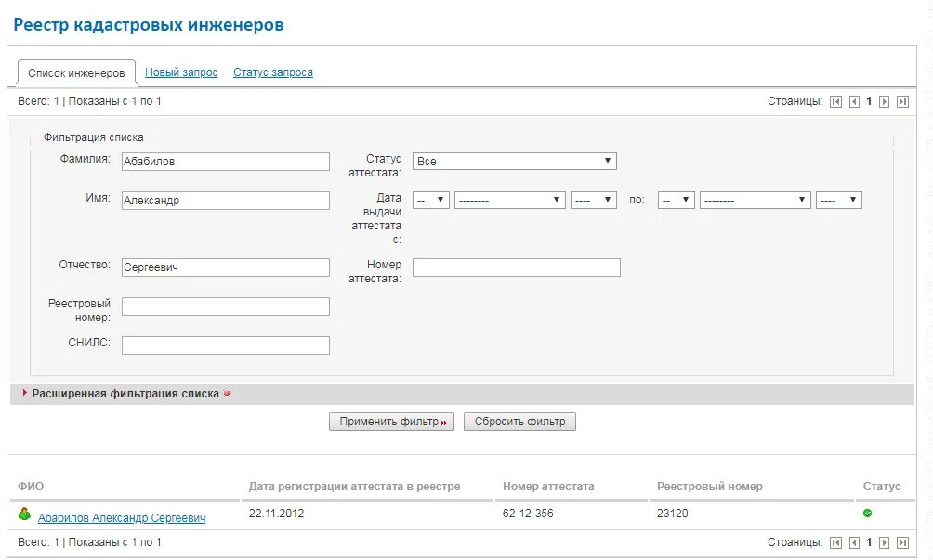
Task: Open the start date year dropdown
Action: (x=593, y=201)
